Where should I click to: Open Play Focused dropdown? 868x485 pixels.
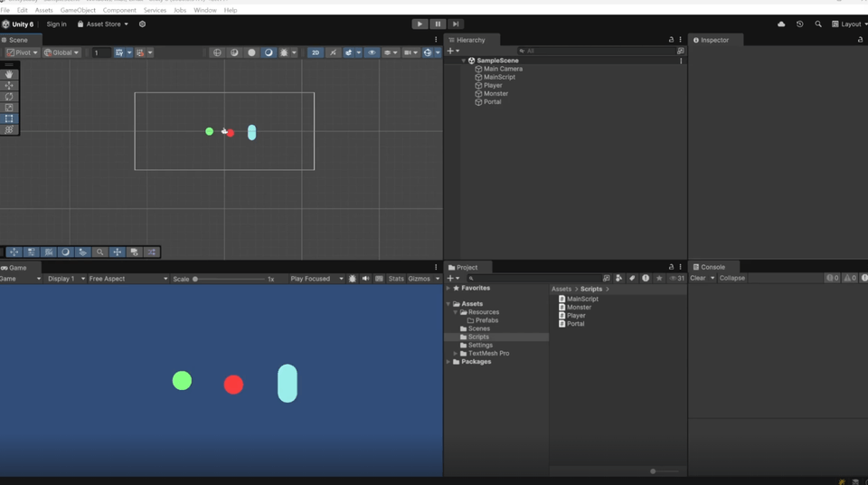316,279
